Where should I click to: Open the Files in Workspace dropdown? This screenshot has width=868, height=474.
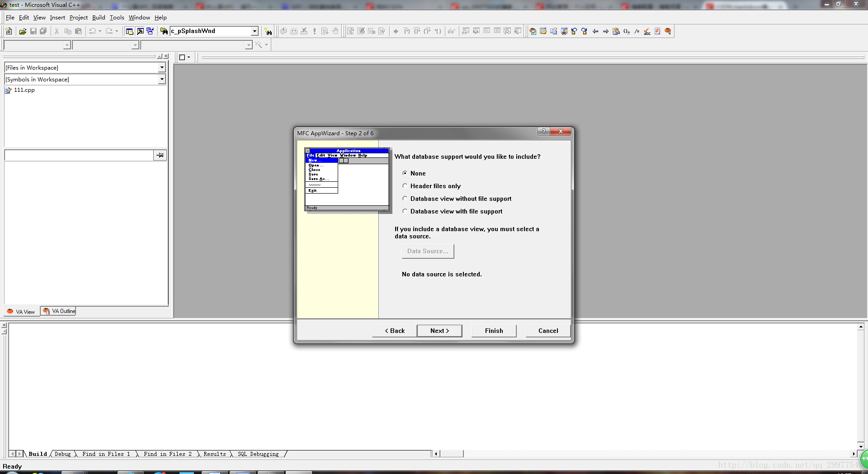point(162,67)
